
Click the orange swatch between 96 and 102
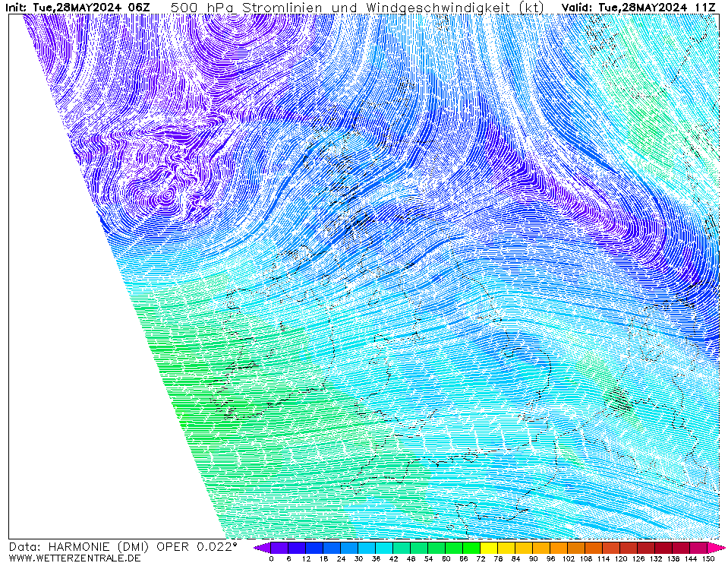click(559, 548)
